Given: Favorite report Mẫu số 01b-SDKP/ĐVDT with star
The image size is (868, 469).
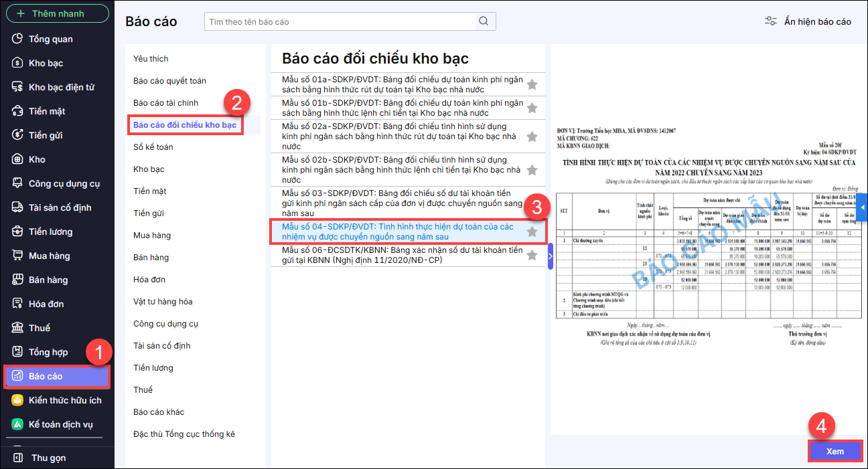Looking at the screenshot, I should point(532,108).
